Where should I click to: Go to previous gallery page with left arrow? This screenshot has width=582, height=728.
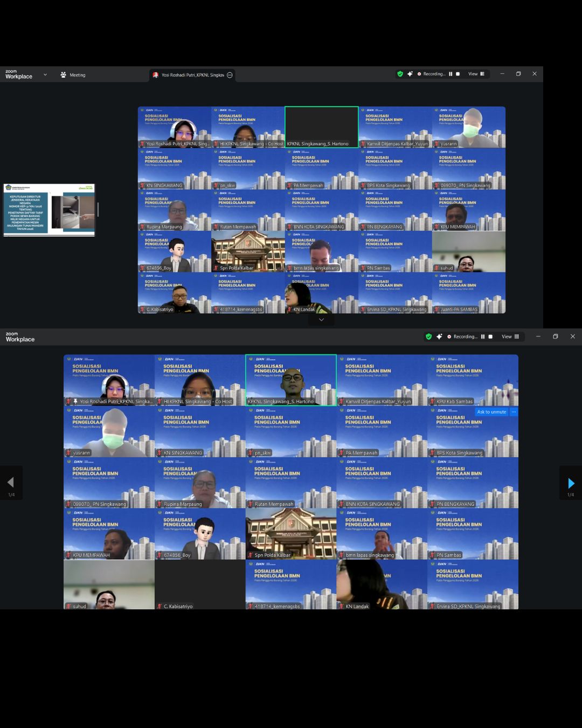(x=11, y=483)
